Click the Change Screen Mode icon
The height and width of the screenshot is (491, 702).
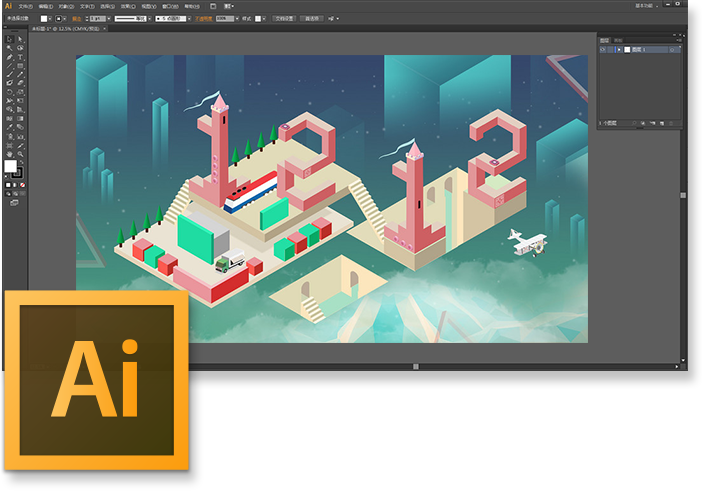[15, 203]
